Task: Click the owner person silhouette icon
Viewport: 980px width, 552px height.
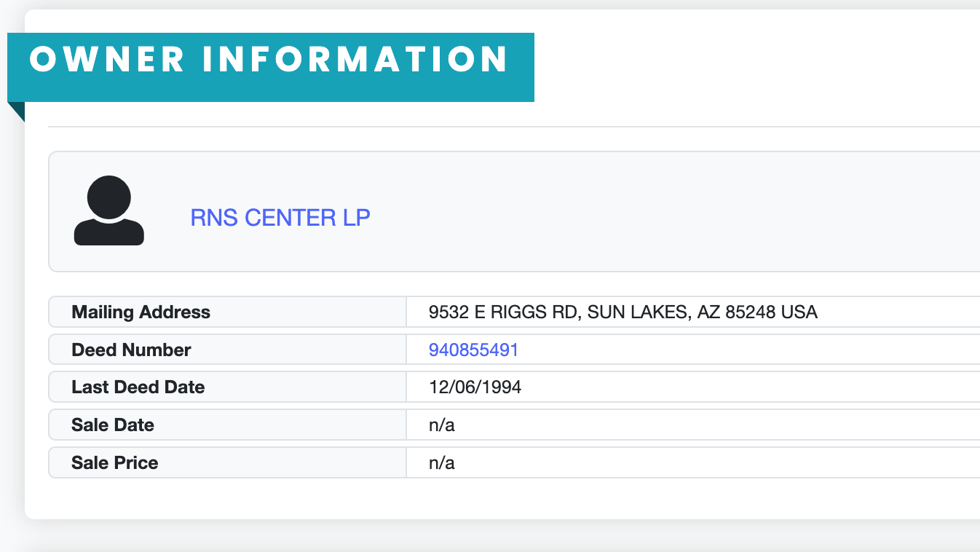Action: [109, 210]
